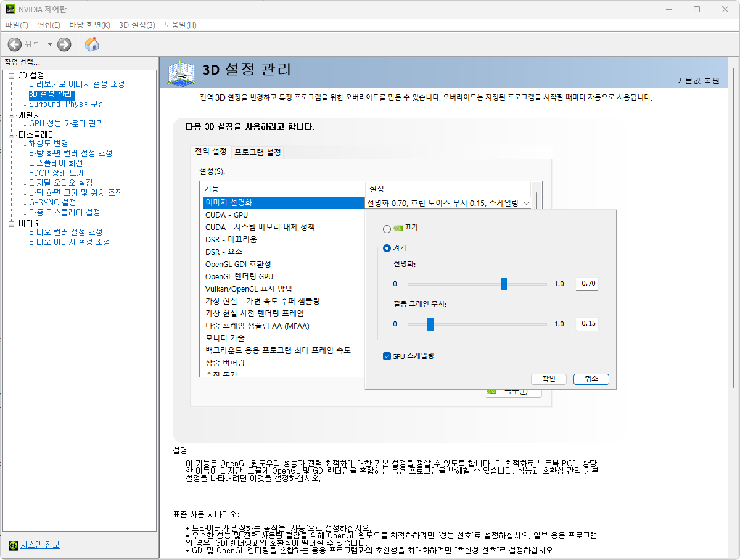Image resolution: width=740 pixels, height=560 pixels.
Task: Open 다중 디스플레이 설정
Action: (x=65, y=213)
